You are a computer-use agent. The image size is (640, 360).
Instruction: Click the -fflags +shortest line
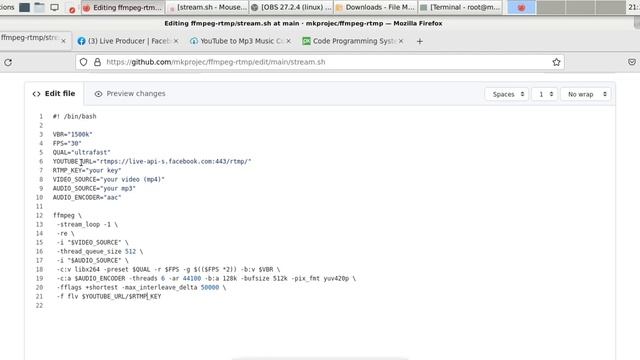tap(141, 287)
